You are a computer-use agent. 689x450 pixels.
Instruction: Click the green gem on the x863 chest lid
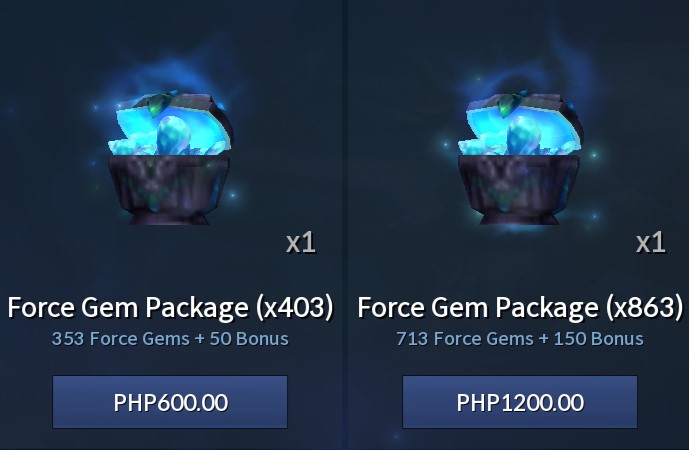[507, 105]
